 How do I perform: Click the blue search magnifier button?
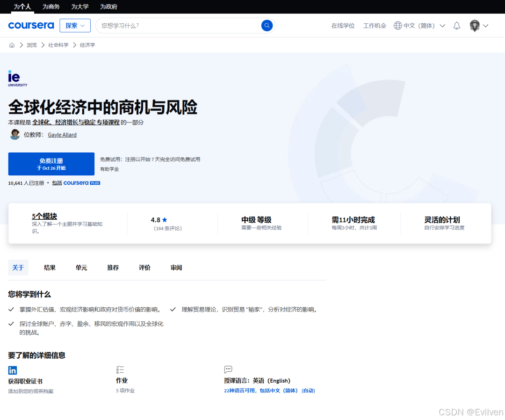[267, 25]
